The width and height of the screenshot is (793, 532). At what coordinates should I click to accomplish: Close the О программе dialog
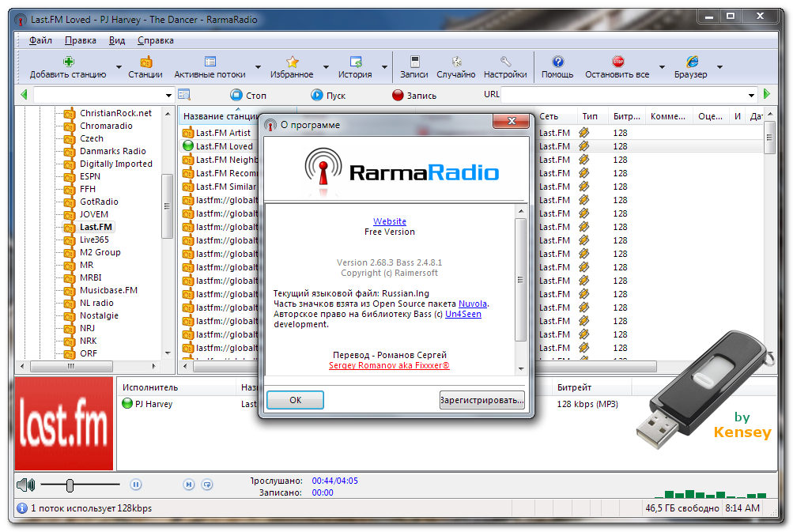(x=512, y=122)
